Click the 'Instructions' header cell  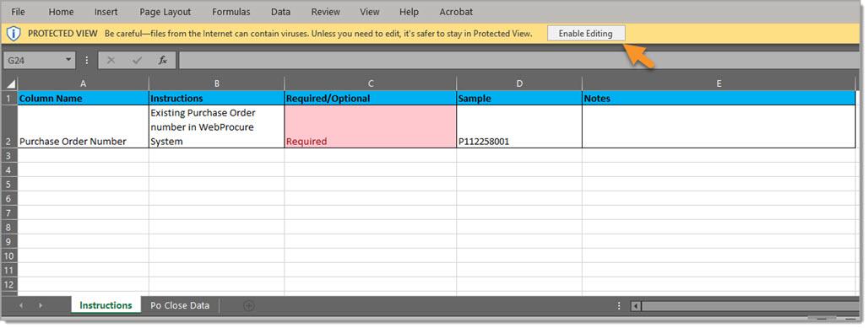tap(216, 99)
